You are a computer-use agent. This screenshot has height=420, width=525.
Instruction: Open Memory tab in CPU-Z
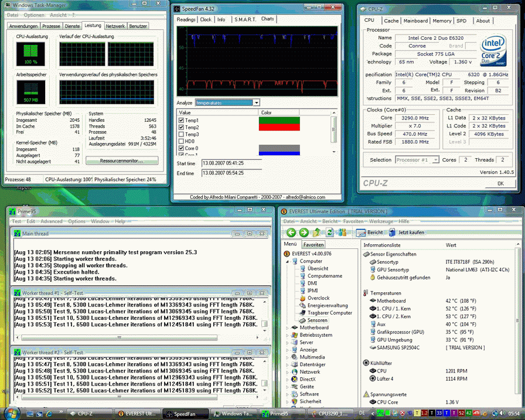click(x=442, y=21)
